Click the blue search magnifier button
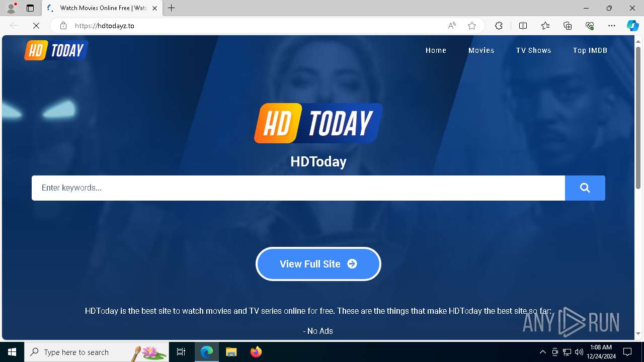The image size is (644, 362). point(585,188)
